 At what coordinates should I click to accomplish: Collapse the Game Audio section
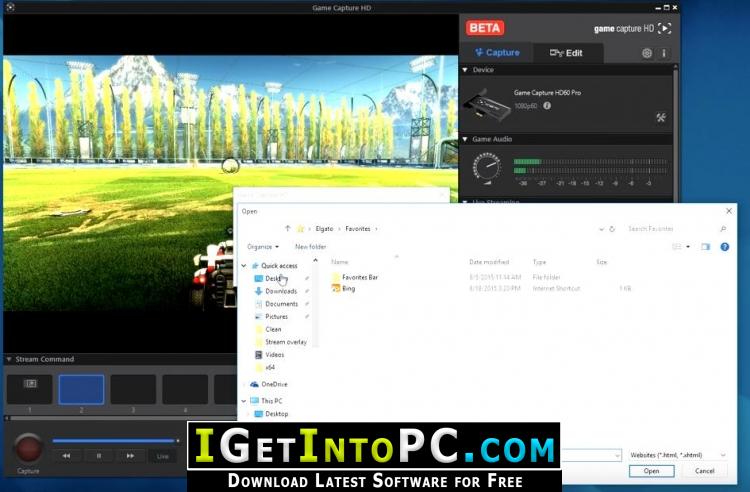tap(465, 139)
